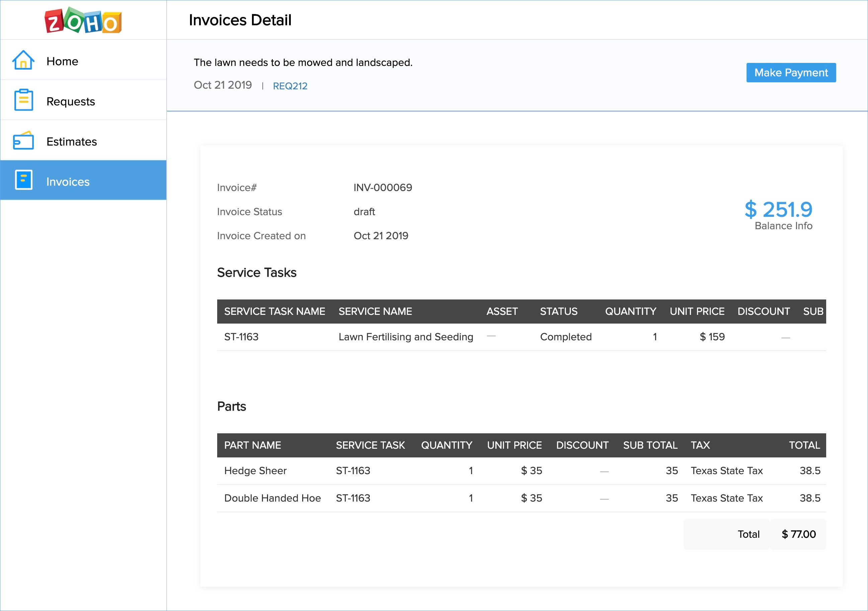Click invoice number INV-000069
Image resolution: width=868 pixels, height=611 pixels.
click(x=382, y=187)
